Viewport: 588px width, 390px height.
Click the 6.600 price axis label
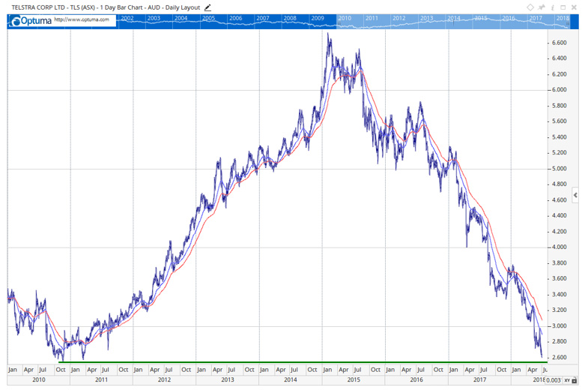point(559,43)
